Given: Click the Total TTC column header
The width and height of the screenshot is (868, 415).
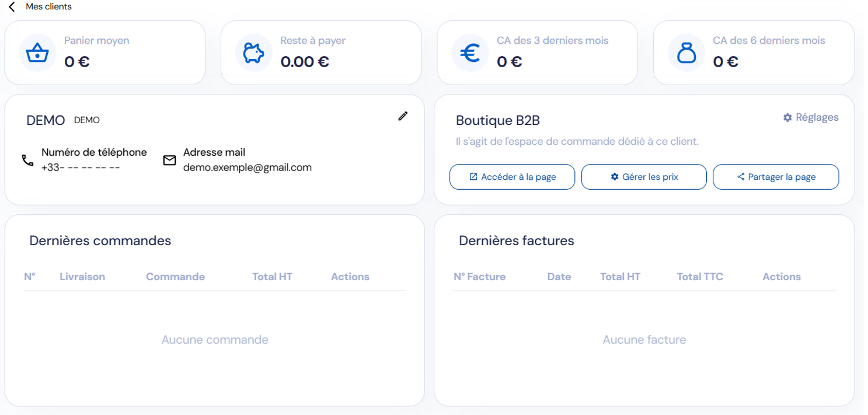Looking at the screenshot, I should point(700,277).
